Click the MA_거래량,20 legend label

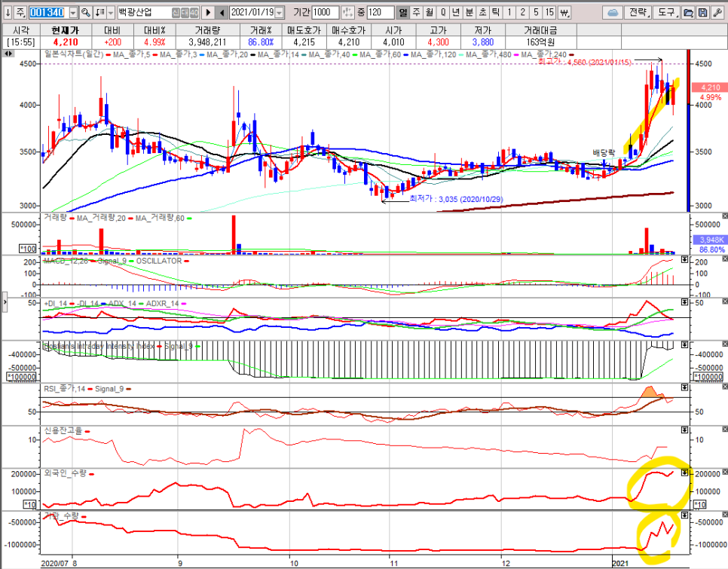click(x=101, y=218)
